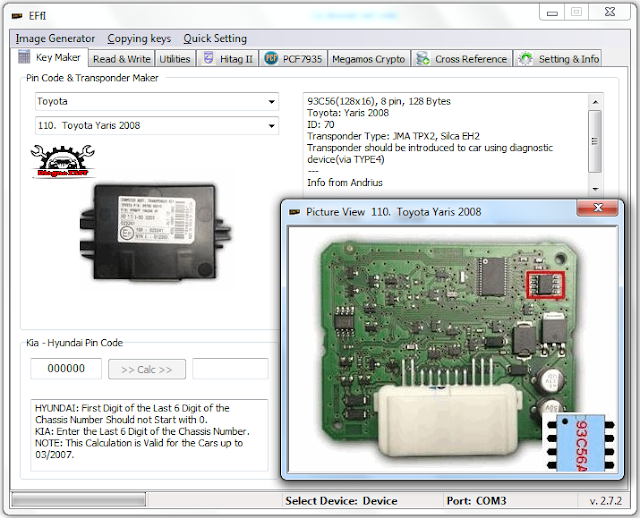Click the gear icon on Setting & Info tab
The height and width of the screenshot is (519, 640).
point(525,58)
